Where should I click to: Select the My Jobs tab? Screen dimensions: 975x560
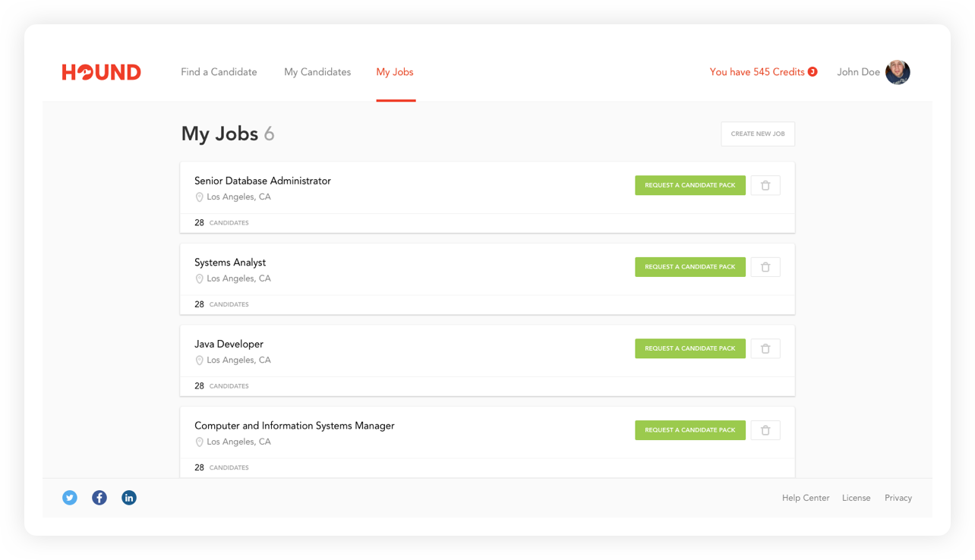pos(395,72)
